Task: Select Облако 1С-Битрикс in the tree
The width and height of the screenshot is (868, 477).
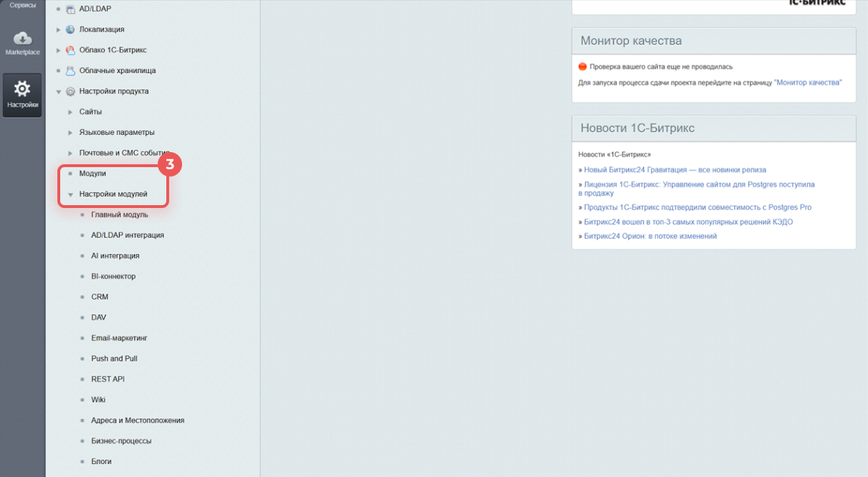Action: coord(113,50)
